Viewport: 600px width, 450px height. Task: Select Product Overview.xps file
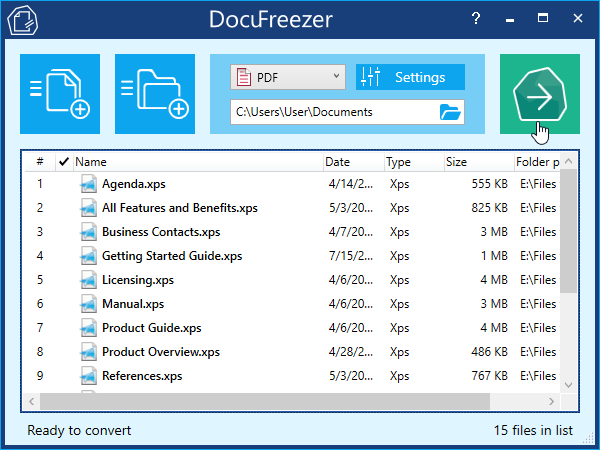[161, 352]
